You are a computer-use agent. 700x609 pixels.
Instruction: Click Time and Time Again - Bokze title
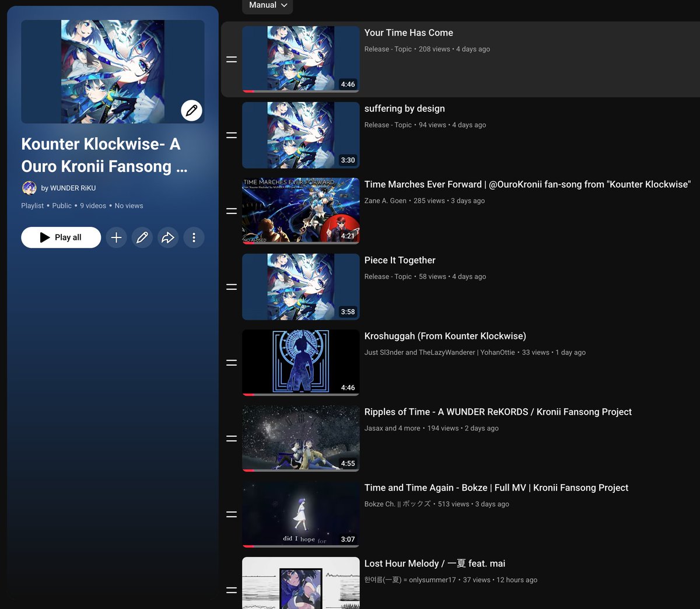pos(496,488)
